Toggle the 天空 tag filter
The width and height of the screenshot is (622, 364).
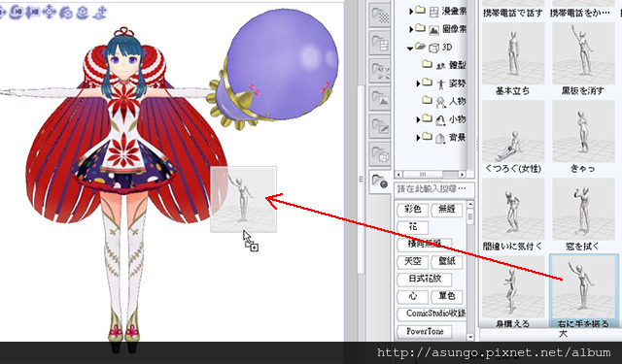click(x=412, y=261)
